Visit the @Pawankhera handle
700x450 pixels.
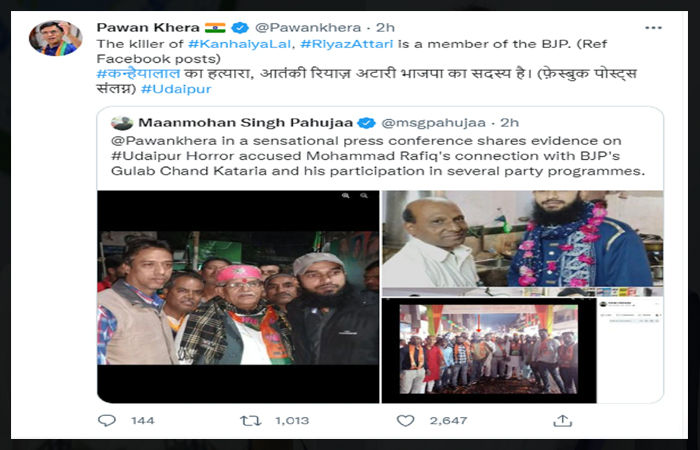pos(308,28)
